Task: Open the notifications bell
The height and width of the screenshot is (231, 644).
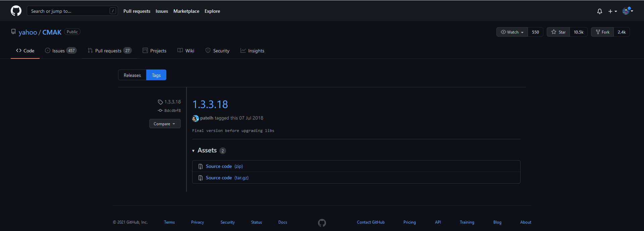Action: pyautogui.click(x=600, y=11)
